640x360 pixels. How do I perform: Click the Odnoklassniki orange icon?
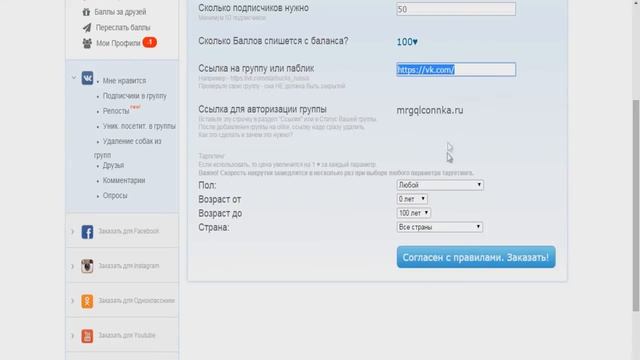tap(87, 301)
